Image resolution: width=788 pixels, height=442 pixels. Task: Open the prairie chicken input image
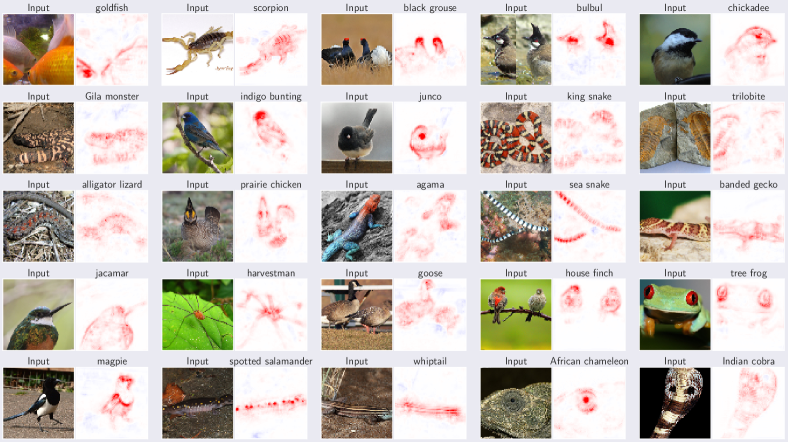[198, 226]
